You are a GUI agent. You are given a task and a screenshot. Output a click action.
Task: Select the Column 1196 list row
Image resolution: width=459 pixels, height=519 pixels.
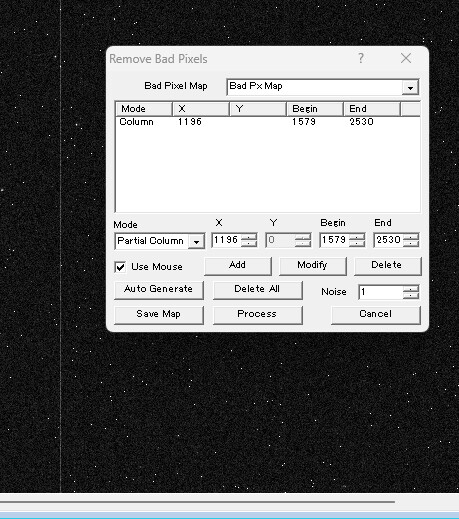click(x=268, y=122)
